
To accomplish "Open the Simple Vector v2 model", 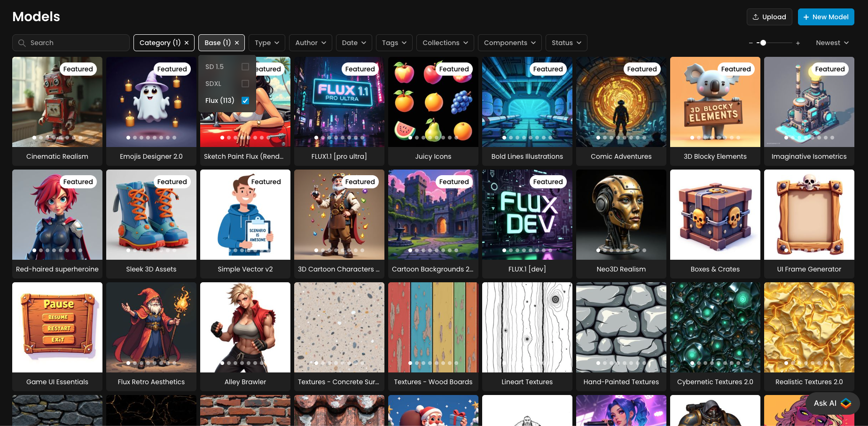I will pyautogui.click(x=245, y=224).
